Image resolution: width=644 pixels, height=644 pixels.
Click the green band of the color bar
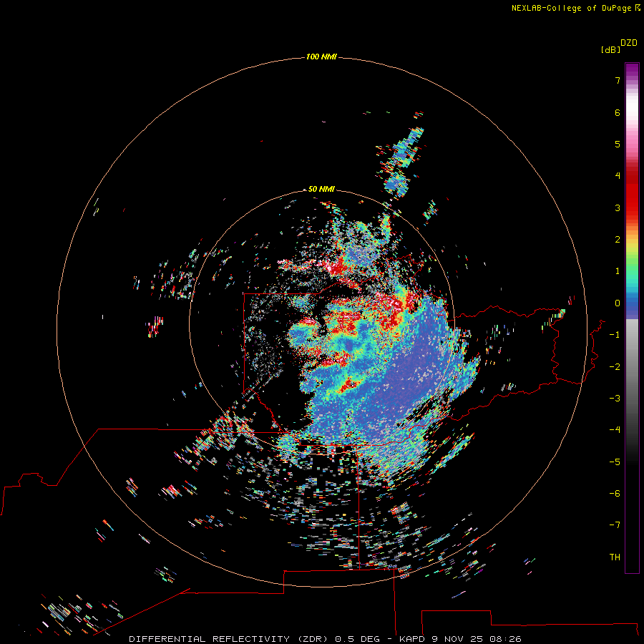[632, 263]
